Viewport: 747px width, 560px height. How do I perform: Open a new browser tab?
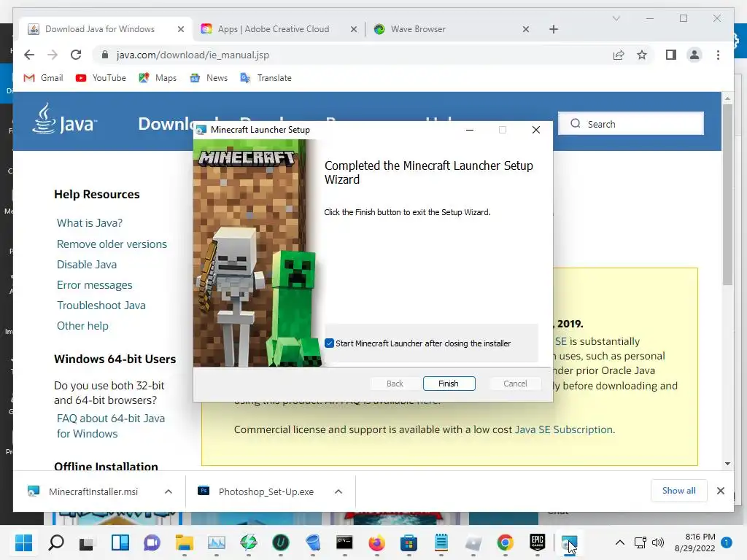554,29
